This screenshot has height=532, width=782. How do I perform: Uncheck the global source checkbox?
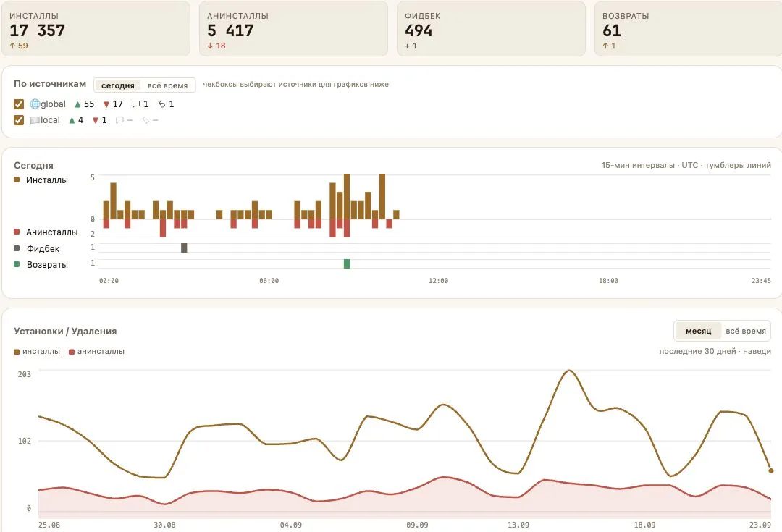point(19,104)
